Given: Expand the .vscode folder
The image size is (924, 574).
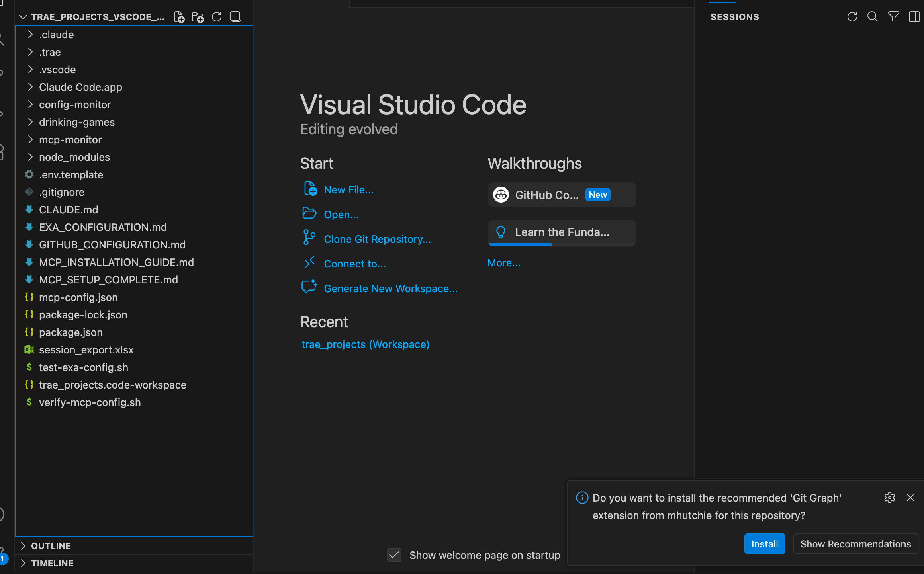Looking at the screenshot, I should click(57, 70).
